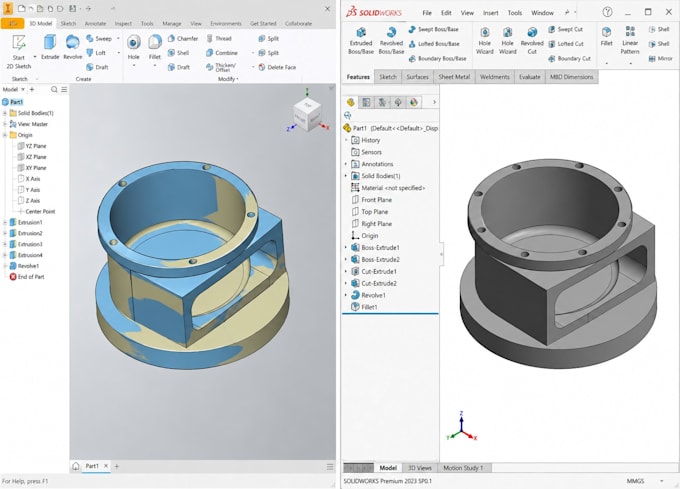Viewport: 680px width, 489px height.
Task: Open the Inventor Model browser dropdown
Action: [23, 89]
